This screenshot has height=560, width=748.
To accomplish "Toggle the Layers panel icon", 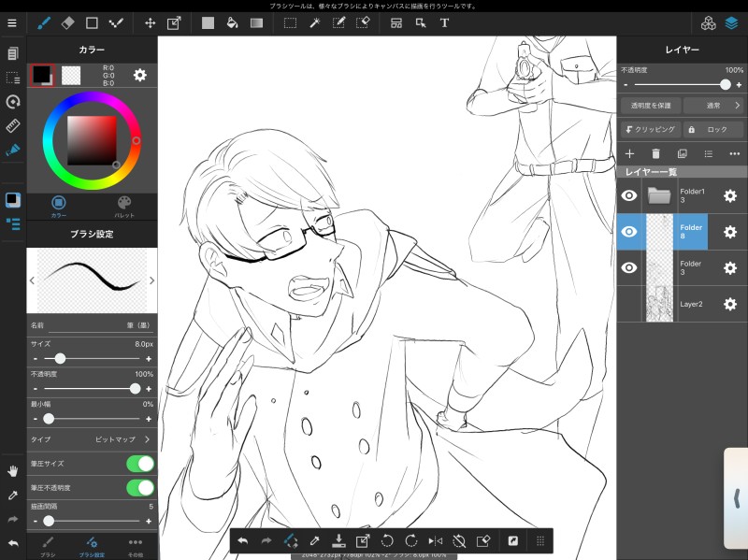I will 731,22.
